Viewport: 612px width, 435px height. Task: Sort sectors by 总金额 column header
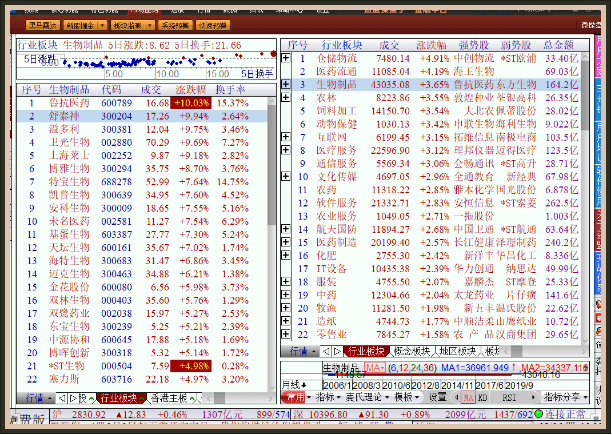point(559,45)
